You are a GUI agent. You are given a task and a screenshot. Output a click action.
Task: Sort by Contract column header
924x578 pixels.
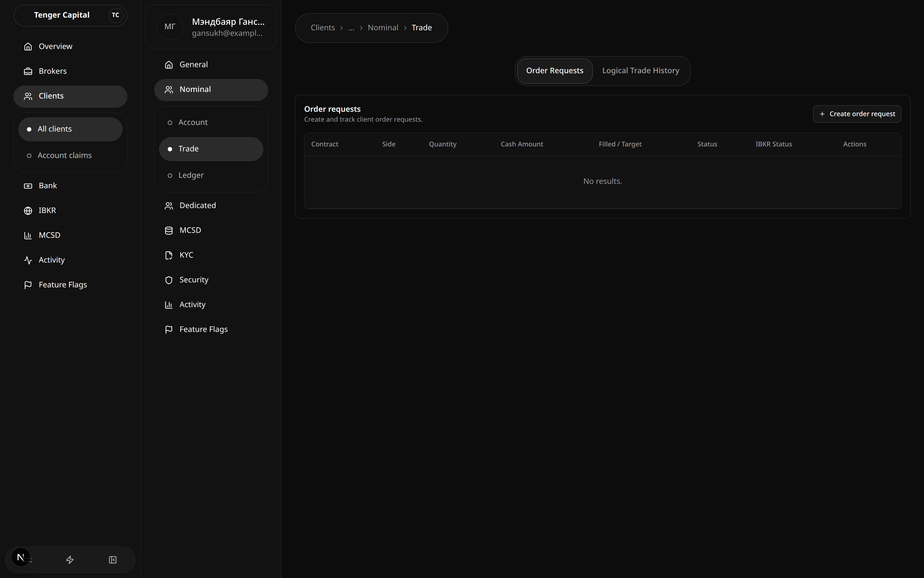pyautogui.click(x=324, y=144)
